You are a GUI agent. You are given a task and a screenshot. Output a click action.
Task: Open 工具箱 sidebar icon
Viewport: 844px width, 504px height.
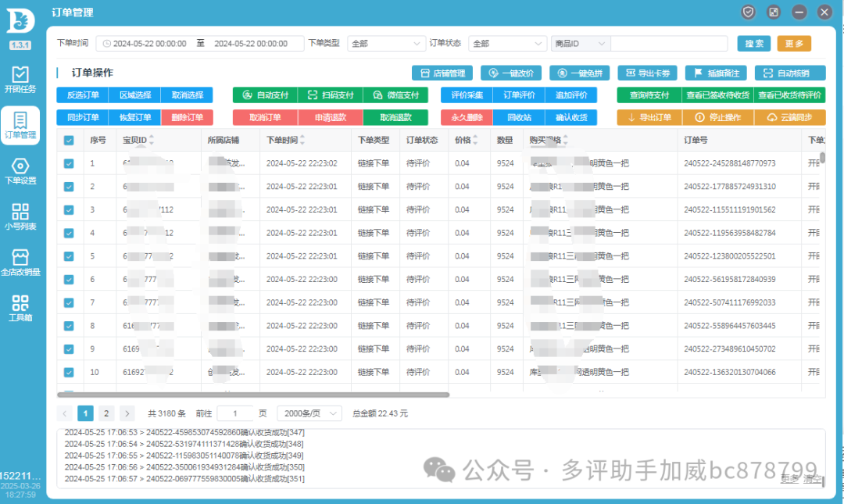pos(20,309)
